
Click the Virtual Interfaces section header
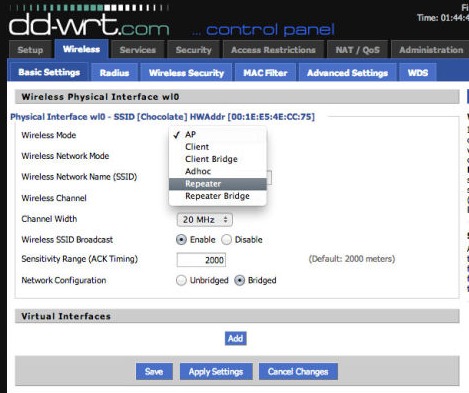tap(237, 316)
